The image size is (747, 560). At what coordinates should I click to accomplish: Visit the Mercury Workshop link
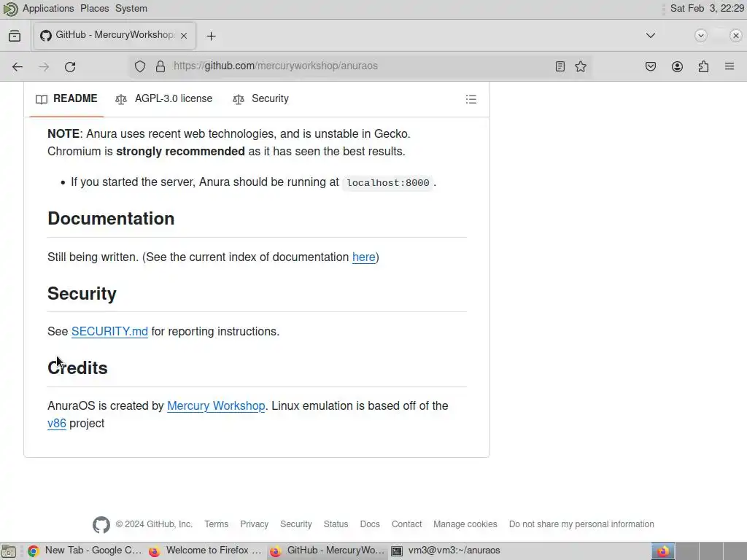pos(216,405)
